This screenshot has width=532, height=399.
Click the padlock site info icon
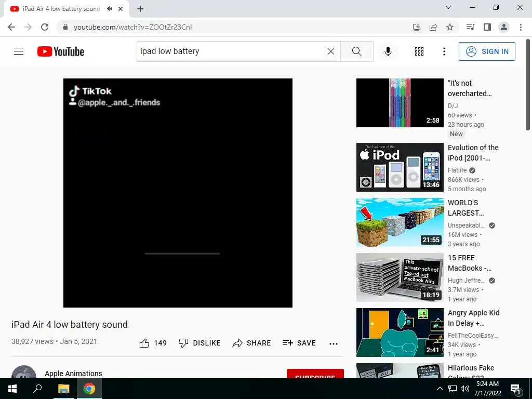pos(65,27)
